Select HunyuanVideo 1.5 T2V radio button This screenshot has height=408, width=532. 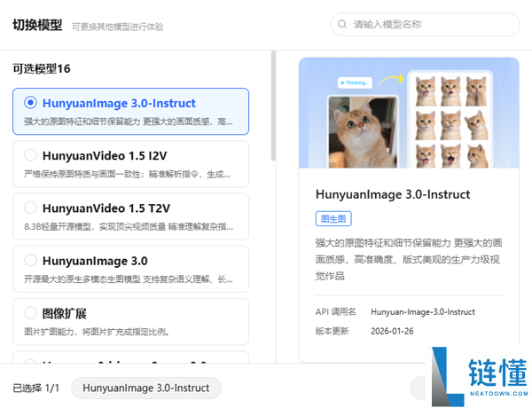pyautogui.click(x=30, y=208)
